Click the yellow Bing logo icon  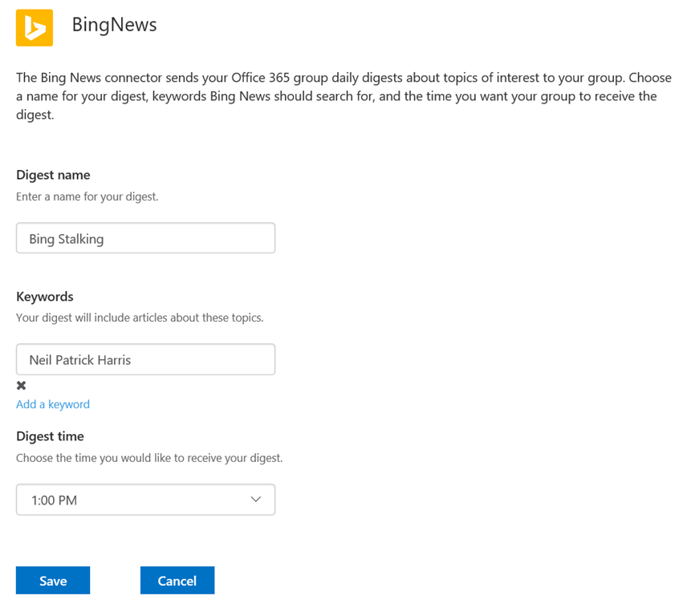point(35,28)
